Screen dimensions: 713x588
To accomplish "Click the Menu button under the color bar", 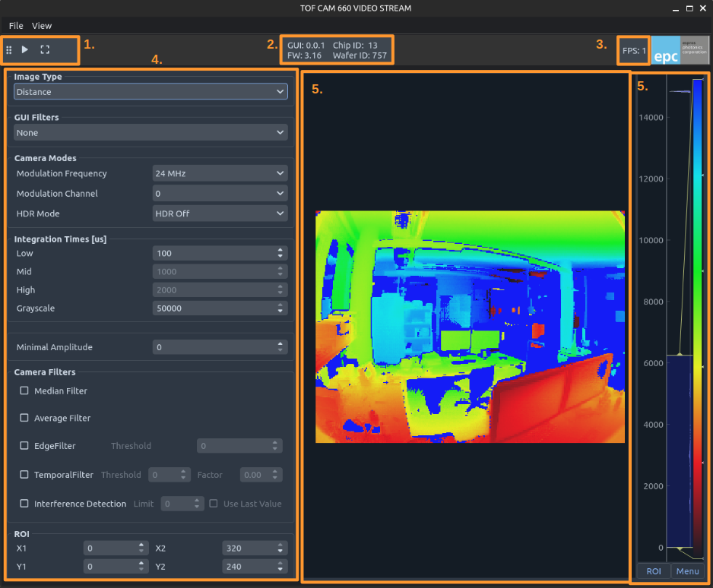I will [x=687, y=571].
